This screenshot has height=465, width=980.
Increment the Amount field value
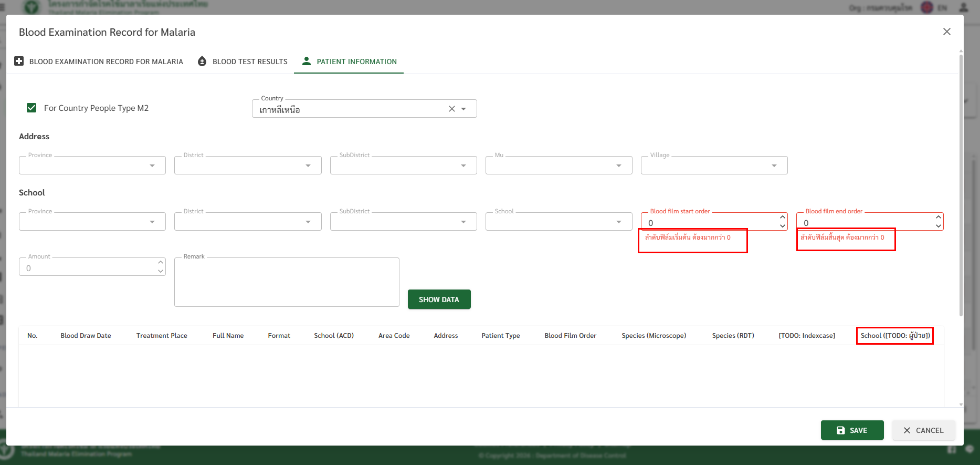pyautogui.click(x=160, y=262)
